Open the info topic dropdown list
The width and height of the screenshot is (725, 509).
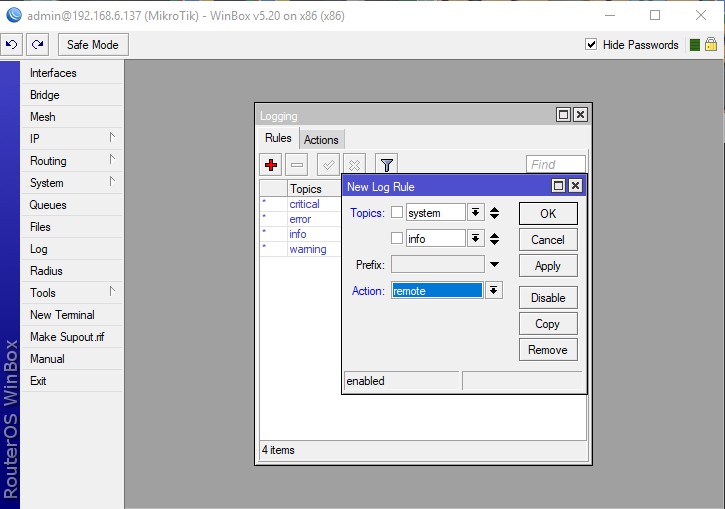pyautogui.click(x=475, y=239)
